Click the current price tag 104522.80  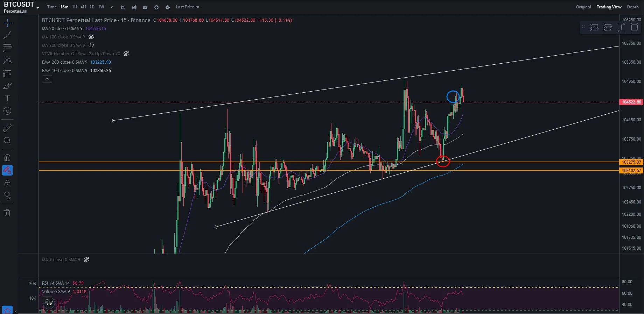(631, 102)
